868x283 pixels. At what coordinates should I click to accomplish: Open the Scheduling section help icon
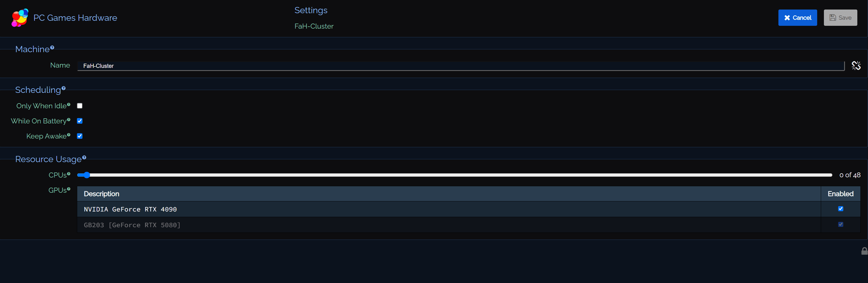coord(64,88)
